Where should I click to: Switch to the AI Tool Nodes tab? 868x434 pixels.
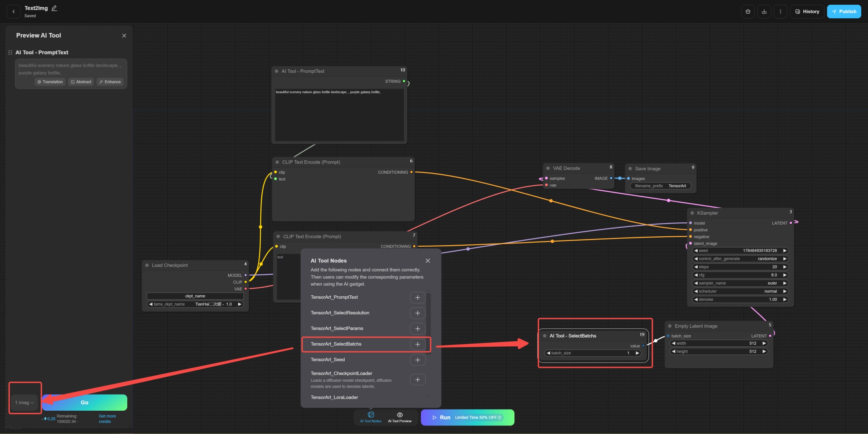[370, 417]
